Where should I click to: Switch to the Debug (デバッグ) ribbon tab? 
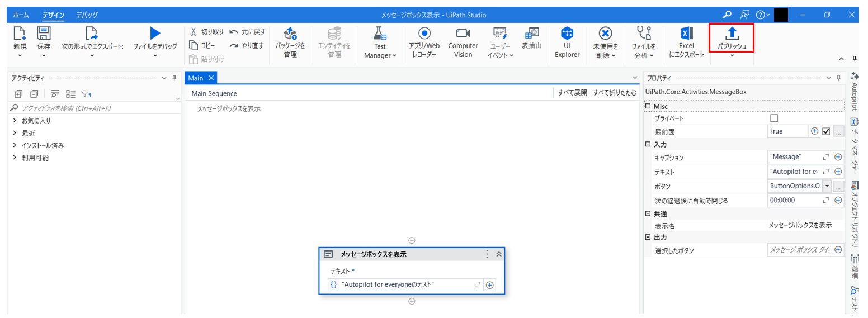[87, 15]
